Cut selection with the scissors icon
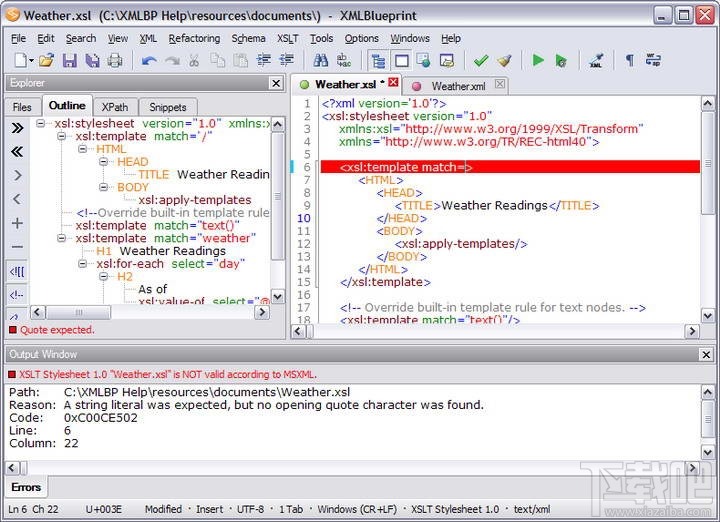Image resolution: width=720 pixels, height=522 pixels. click(194, 60)
